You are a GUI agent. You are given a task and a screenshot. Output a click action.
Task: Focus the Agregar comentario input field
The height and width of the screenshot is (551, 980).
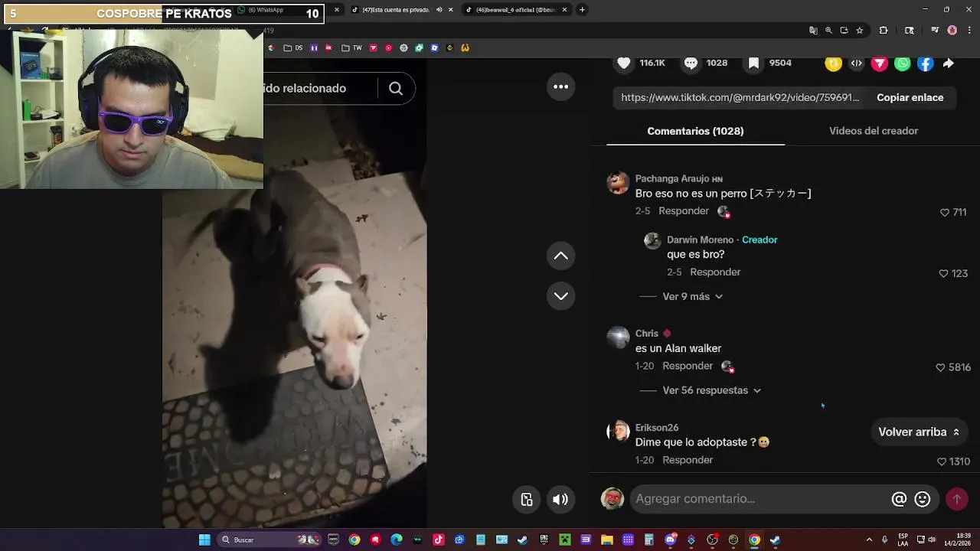coord(758,499)
